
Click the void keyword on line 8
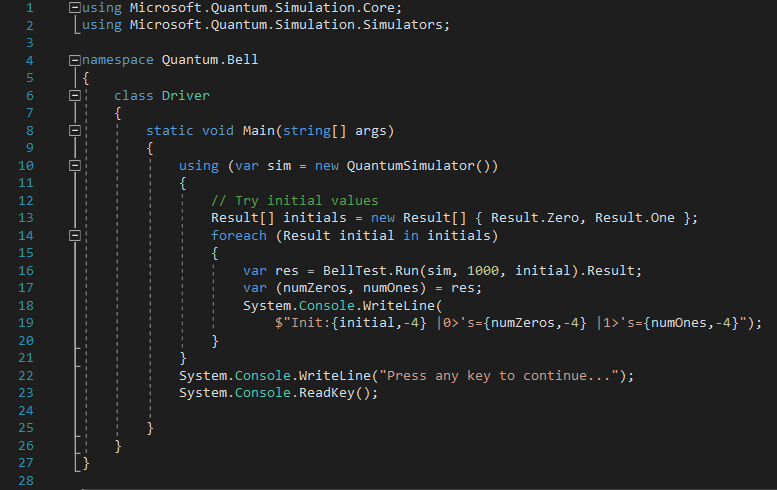pyautogui.click(x=218, y=131)
